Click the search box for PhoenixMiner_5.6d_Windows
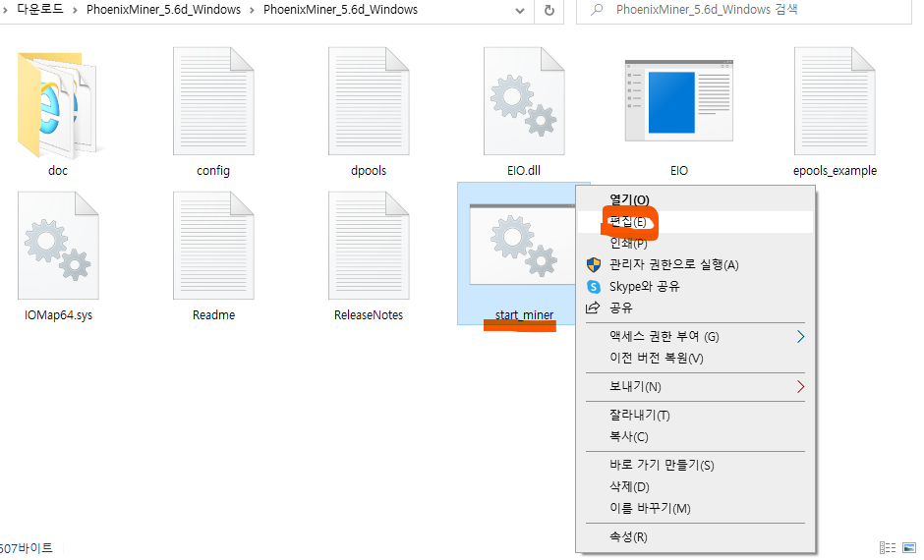This screenshot has width=924, height=560. pos(744,10)
